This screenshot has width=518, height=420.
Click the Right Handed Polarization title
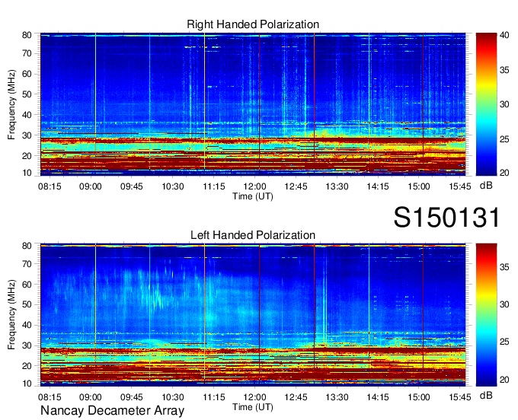pyautogui.click(x=253, y=24)
